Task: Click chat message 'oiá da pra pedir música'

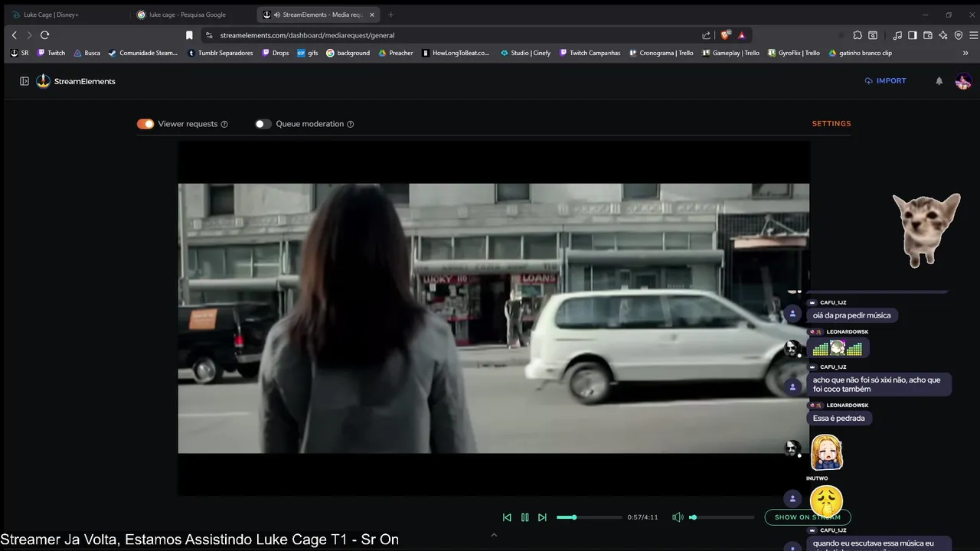Action: click(851, 315)
